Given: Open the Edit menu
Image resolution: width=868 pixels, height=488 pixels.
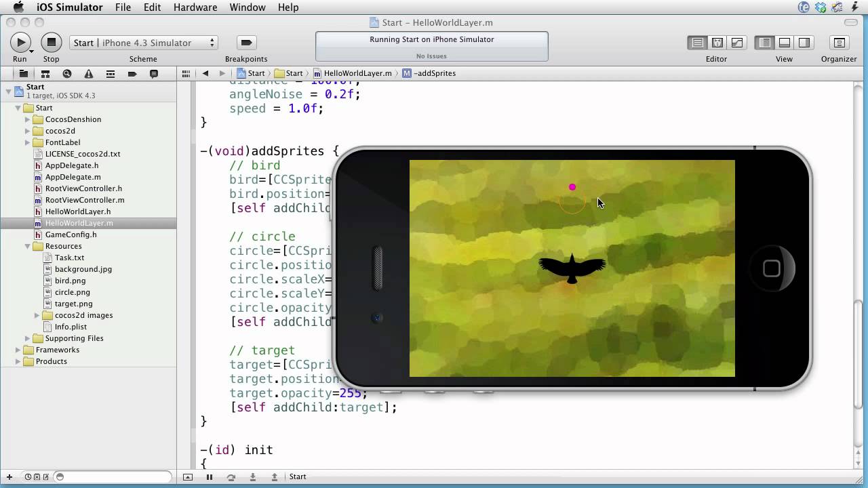Looking at the screenshot, I should coord(152,7).
